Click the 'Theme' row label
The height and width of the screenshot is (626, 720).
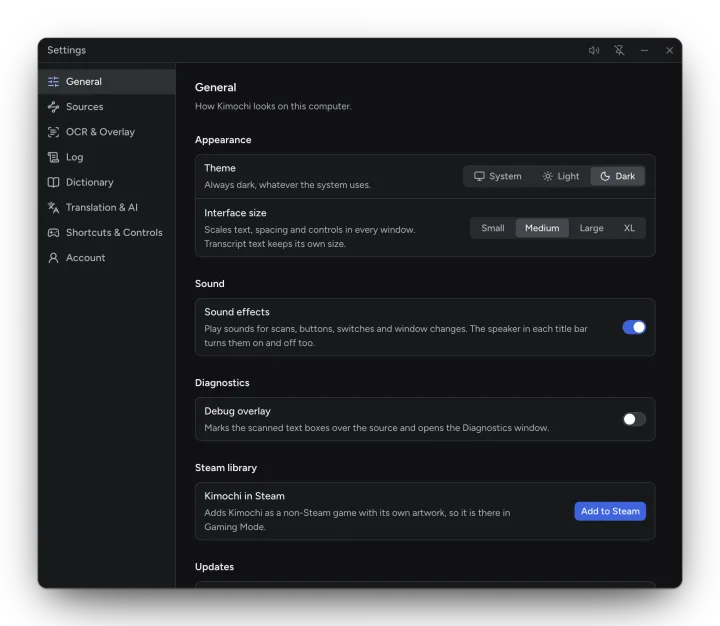220,168
